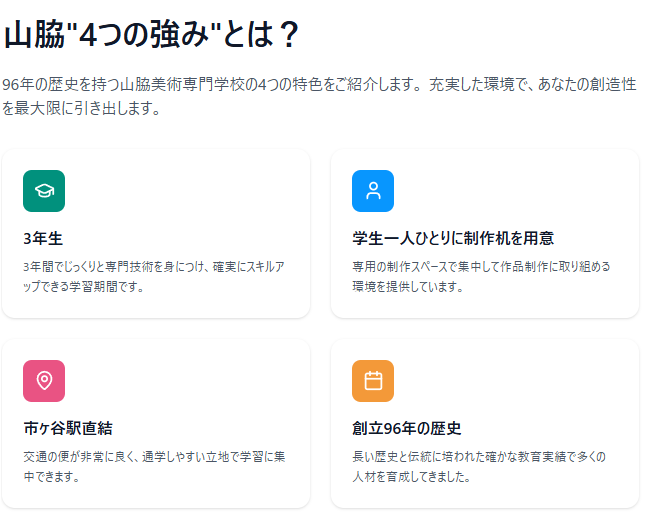The height and width of the screenshot is (515, 651).
Task: Click the pink map pin icon
Action: click(44, 381)
